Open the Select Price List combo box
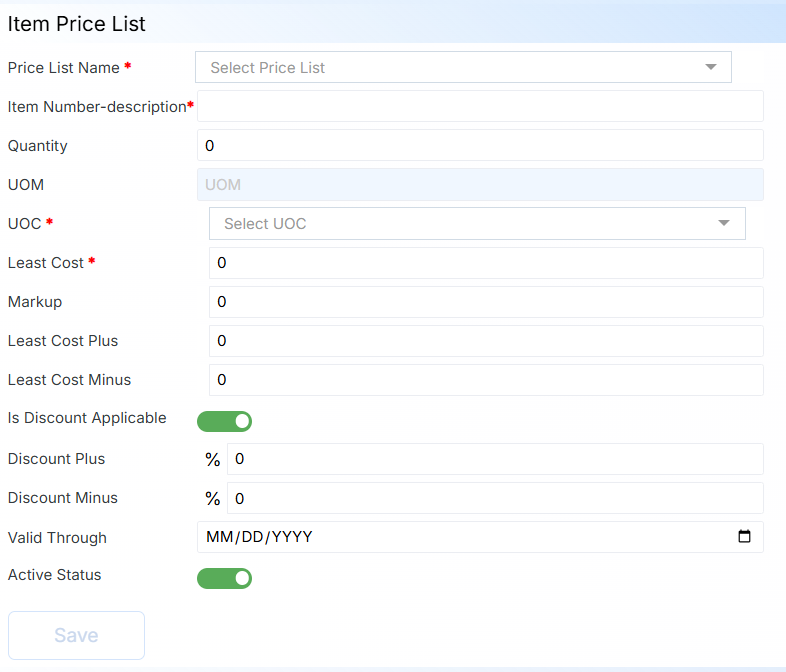The height and width of the screenshot is (672, 786). pyautogui.click(x=450, y=67)
